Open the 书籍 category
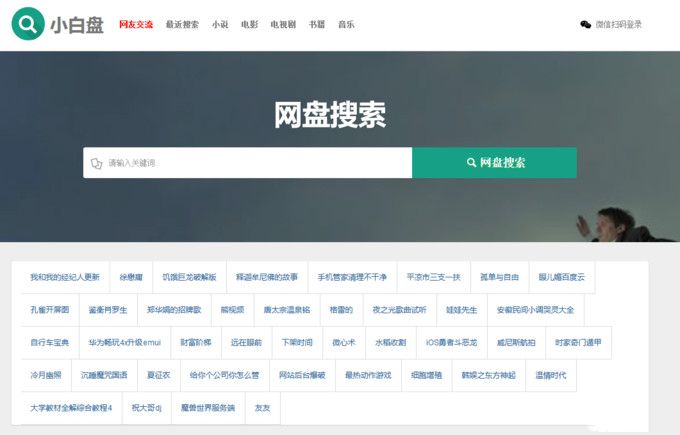 [x=316, y=24]
